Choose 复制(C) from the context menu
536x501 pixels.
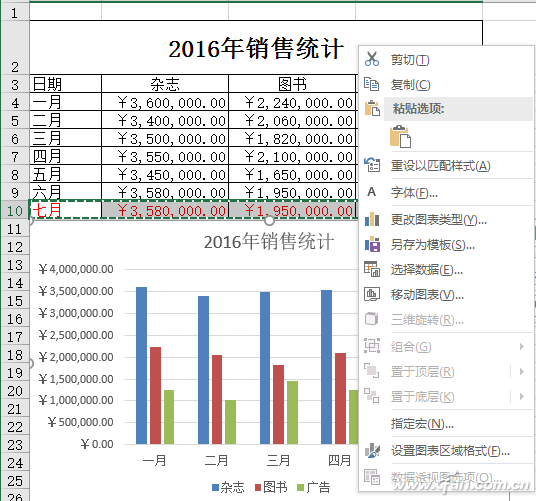(x=411, y=85)
